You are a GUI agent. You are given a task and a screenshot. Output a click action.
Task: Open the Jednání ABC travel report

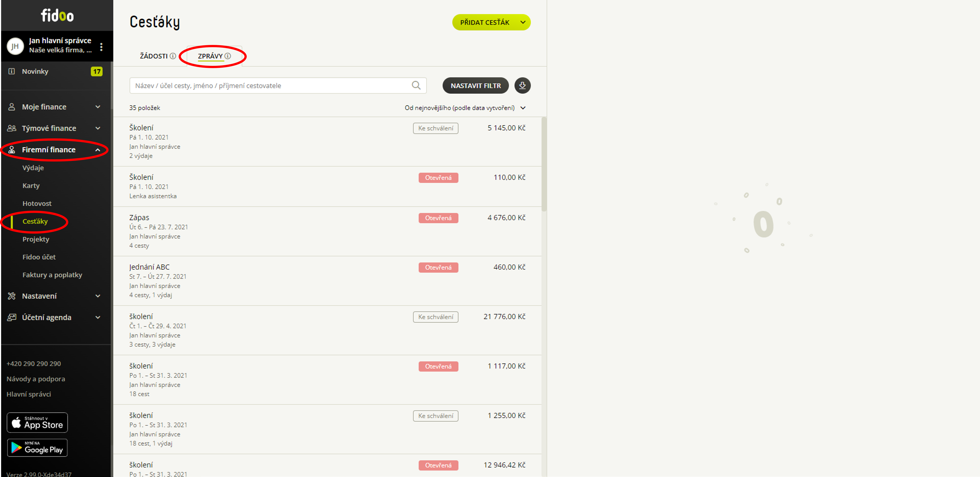pos(327,281)
